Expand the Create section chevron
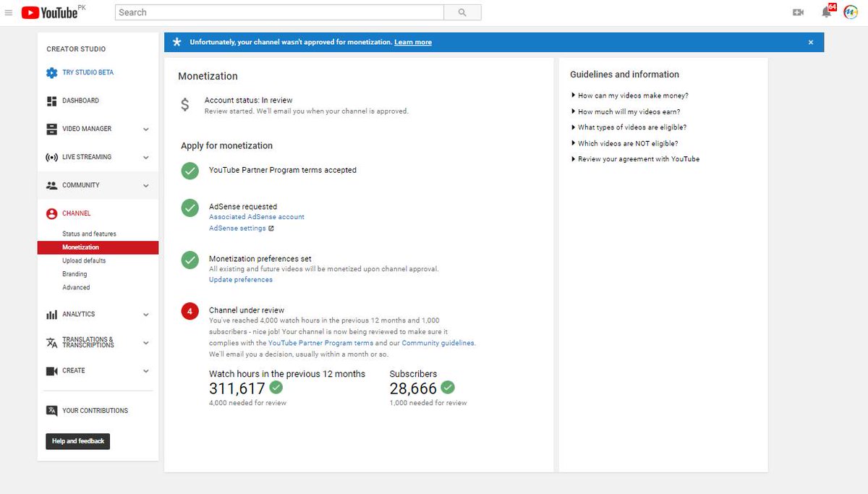Viewport: 868px width, 494px height. [x=146, y=371]
